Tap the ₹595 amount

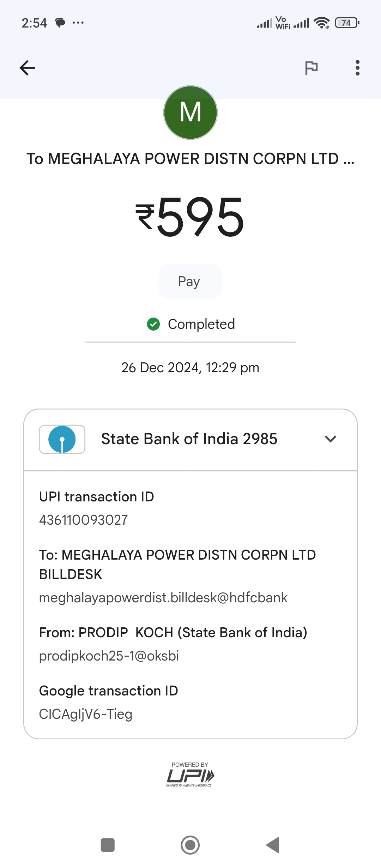190,216
